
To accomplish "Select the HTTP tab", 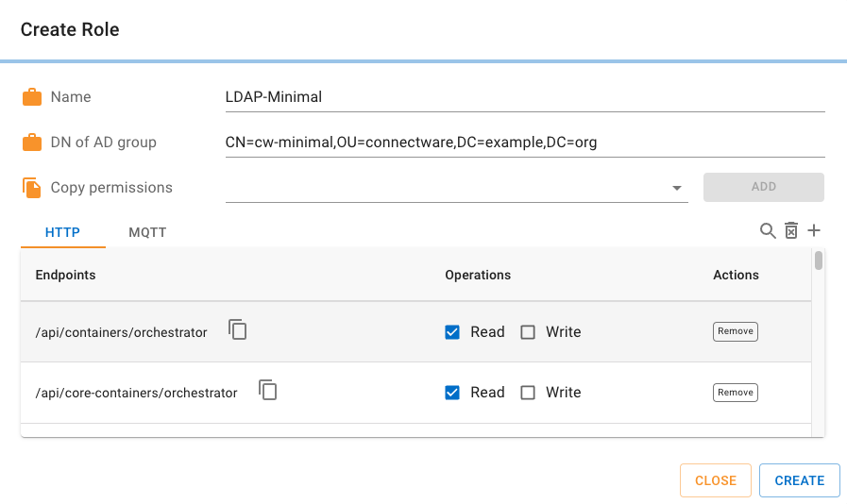I will (x=62, y=232).
